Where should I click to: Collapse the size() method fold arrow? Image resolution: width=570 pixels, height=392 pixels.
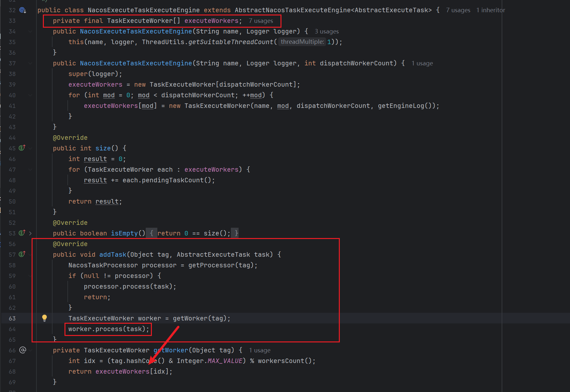pyautogui.click(x=30, y=148)
